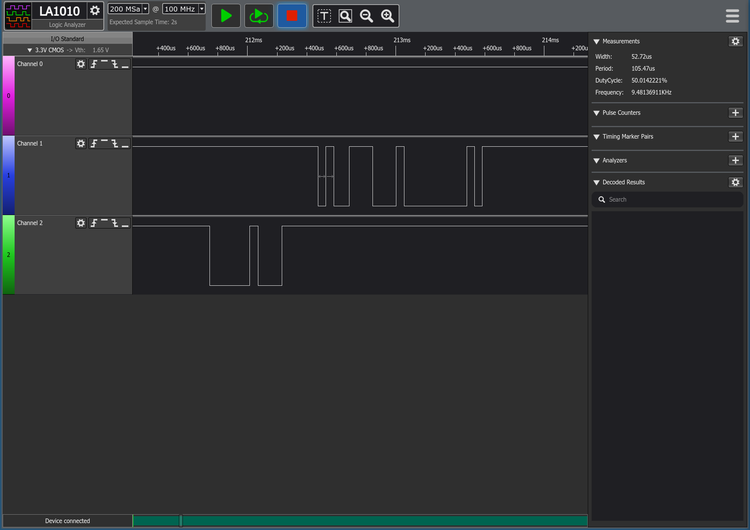Collapse the Analyzers section
This screenshot has width=750, height=530.
pyautogui.click(x=596, y=161)
